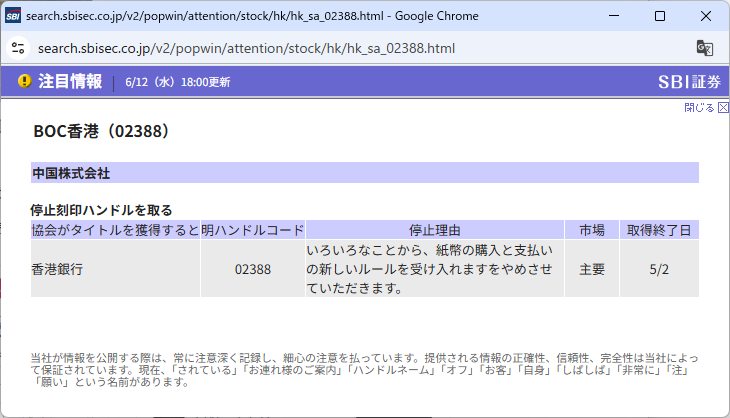
Task: Click the 中国株式会社 section bar
Action: click(x=365, y=173)
